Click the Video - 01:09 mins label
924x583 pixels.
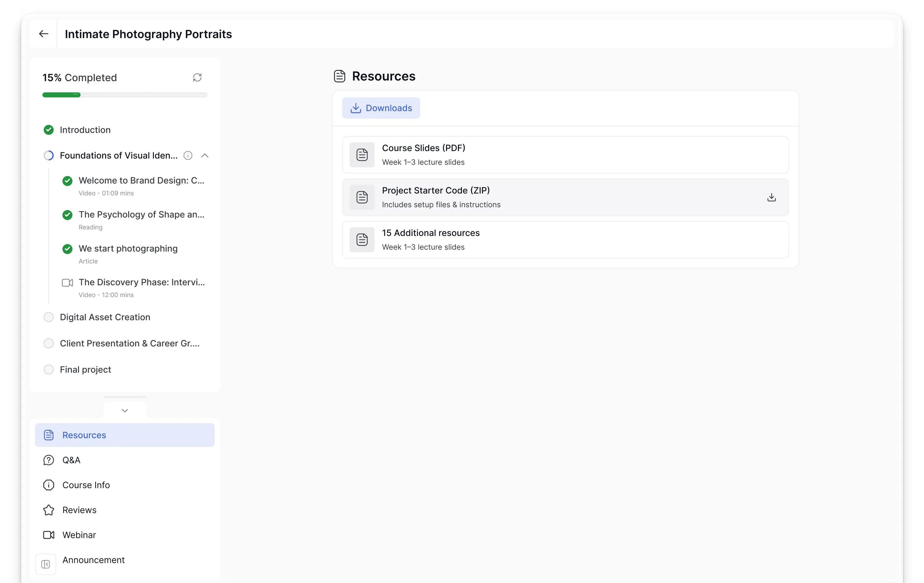[106, 193]
